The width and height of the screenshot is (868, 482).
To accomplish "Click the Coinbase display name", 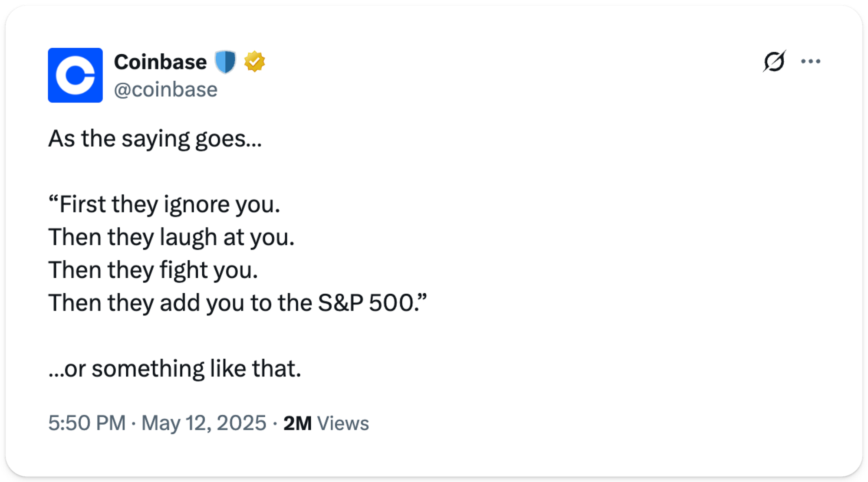I will [x=160, y=62].
